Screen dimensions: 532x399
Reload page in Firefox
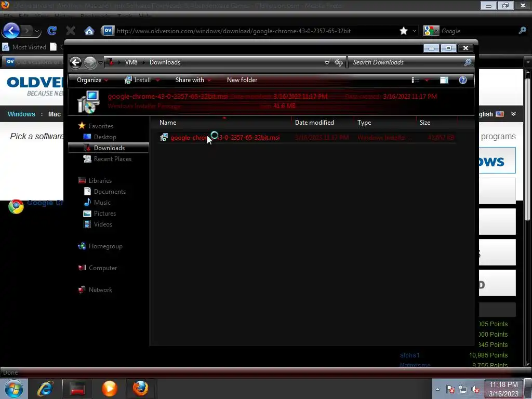click(52, 31)
